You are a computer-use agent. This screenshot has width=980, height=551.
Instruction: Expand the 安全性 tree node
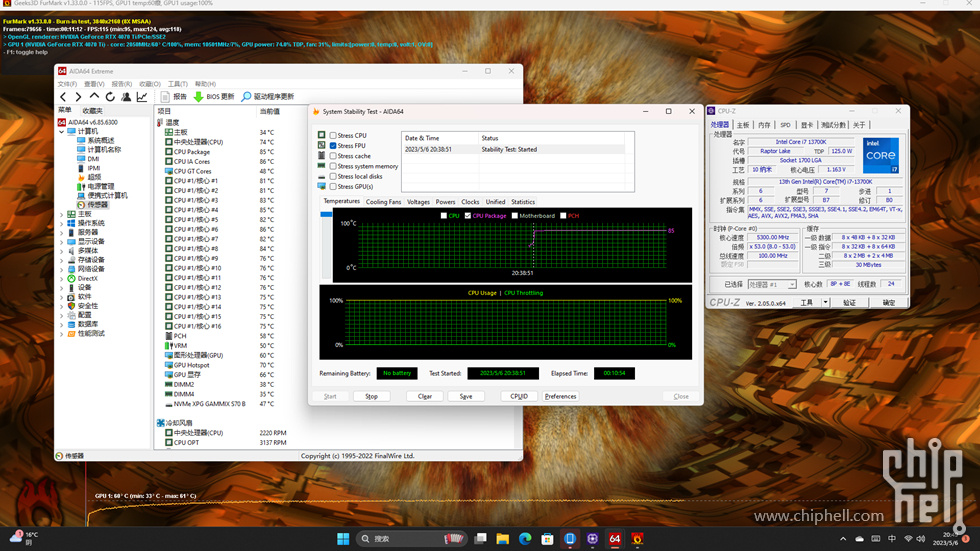point(61,306)
